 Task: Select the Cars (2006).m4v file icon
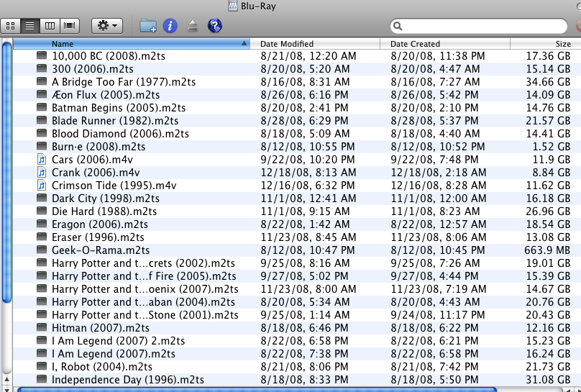[42, 160]
